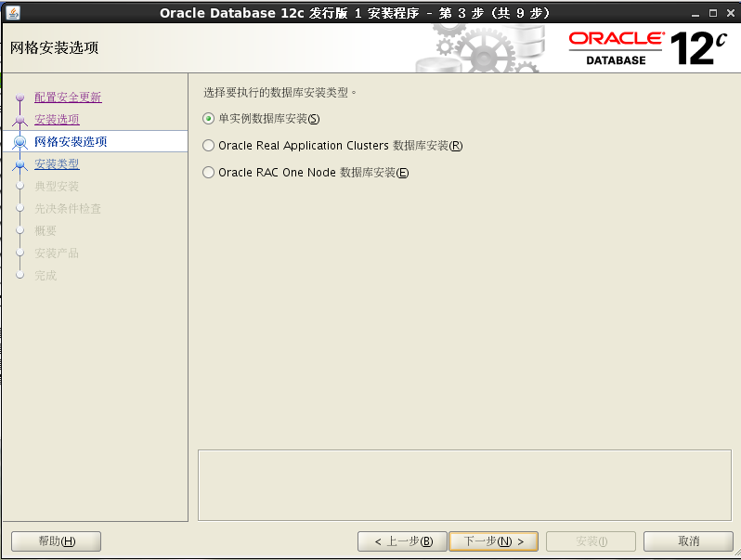This screenshot has width=741, height=560.
Task: Go back with the 上一步(B) button
Action: tap(402, 541)
